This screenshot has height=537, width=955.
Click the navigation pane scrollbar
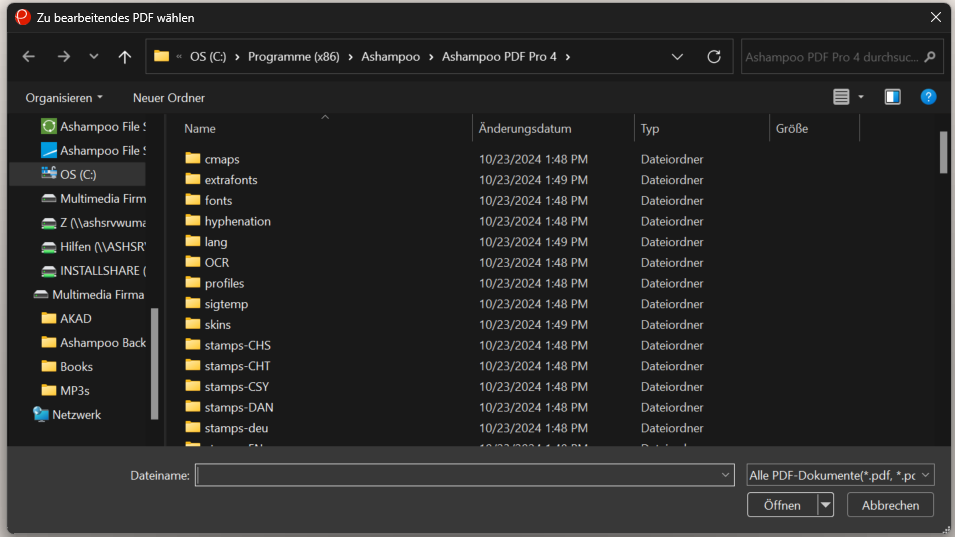(x=154, y=363)
